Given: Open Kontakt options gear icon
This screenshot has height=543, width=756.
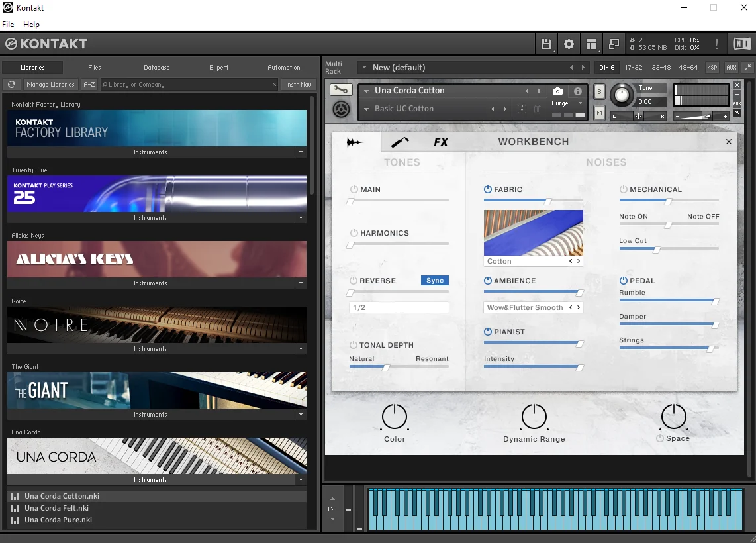Looking at the screenshot, I should [x=569, y=44].
